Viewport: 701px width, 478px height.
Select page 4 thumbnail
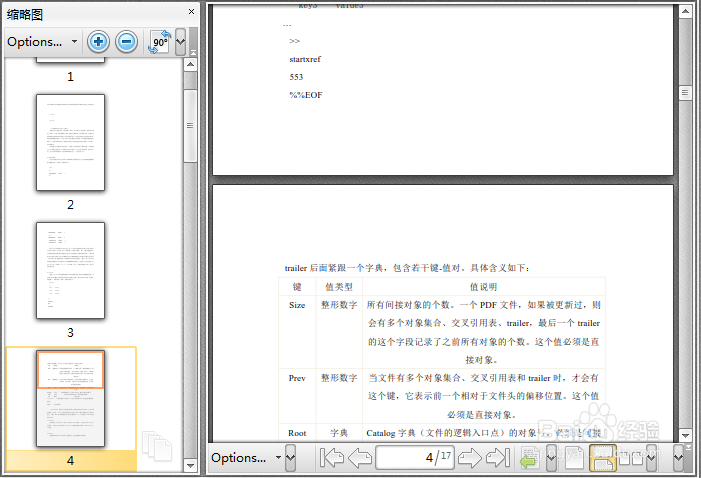pos(70,398)
